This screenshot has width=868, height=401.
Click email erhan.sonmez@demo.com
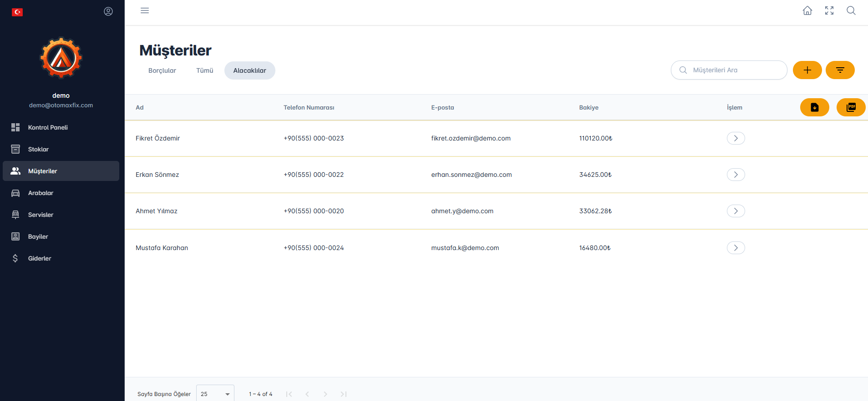tap(472, 175)
